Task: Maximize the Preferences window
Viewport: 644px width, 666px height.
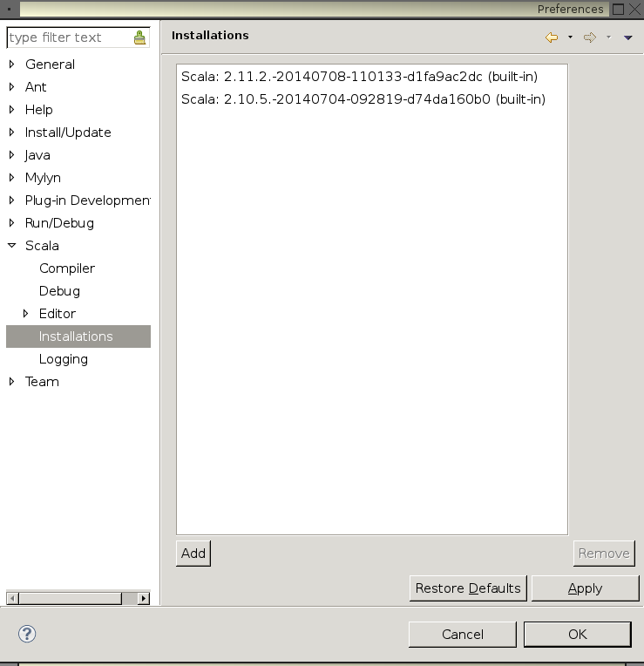Action: 618,9
